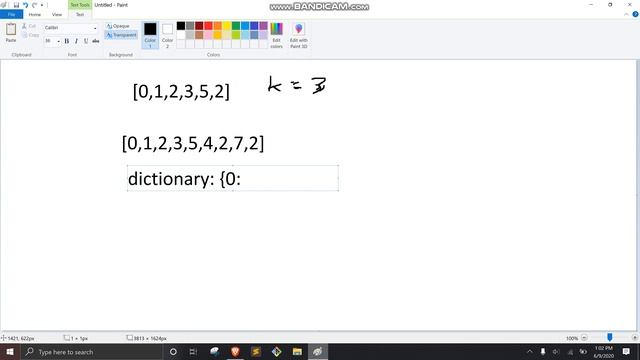The width and height of the screenshot is (640, 360).
Task: Pick the dark red color swatch
Action: 199,26
